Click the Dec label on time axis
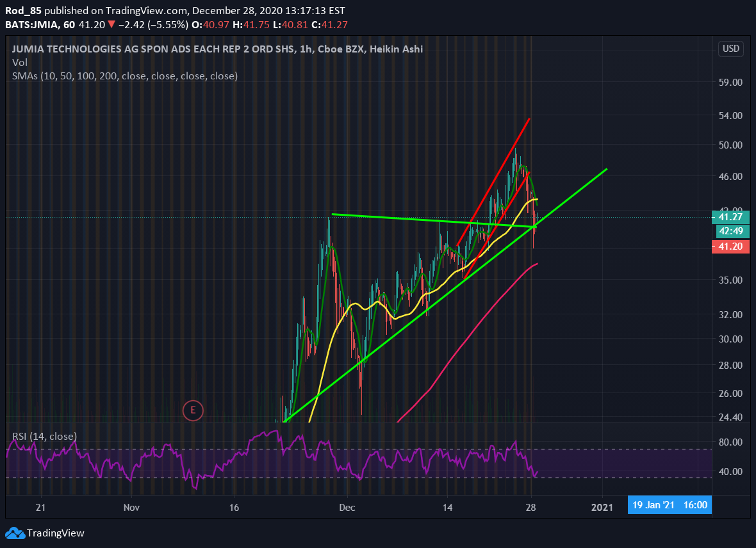Viewport: 756px width, 548px height. 347,507
